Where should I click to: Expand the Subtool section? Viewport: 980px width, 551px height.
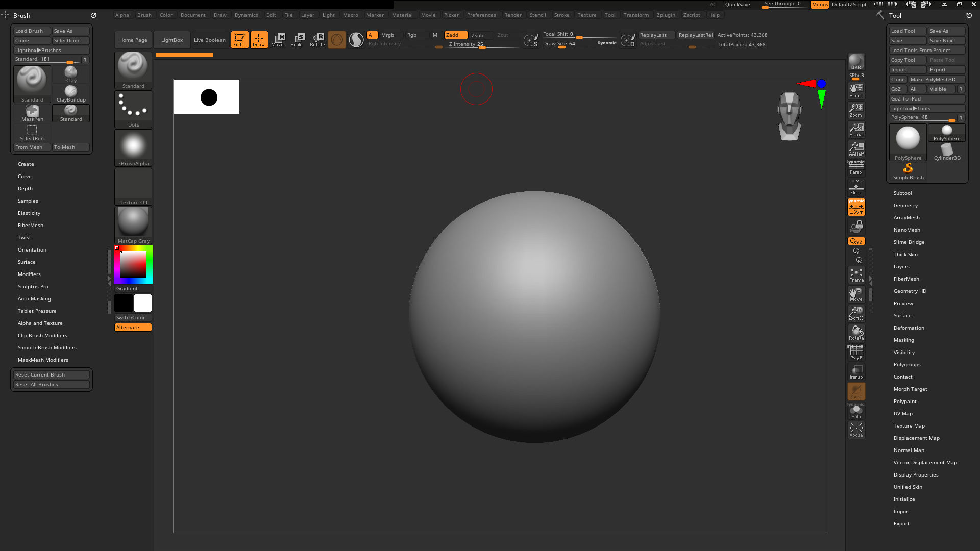point(902,193)
